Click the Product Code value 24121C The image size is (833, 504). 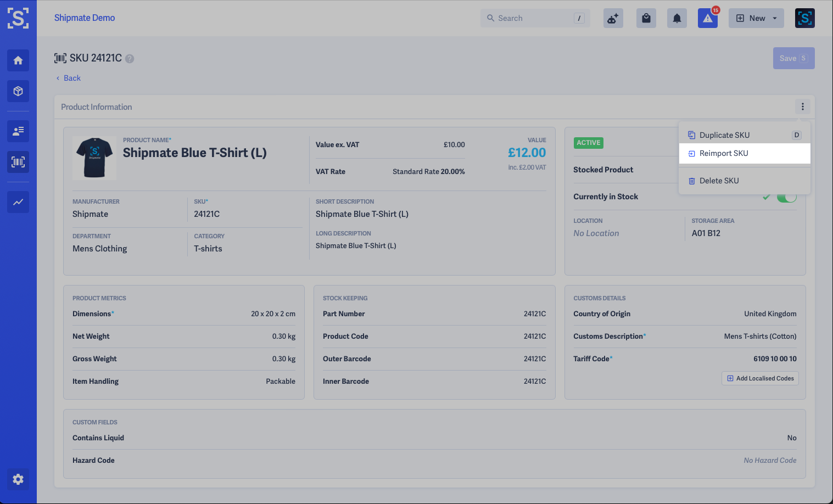(535, 337)
